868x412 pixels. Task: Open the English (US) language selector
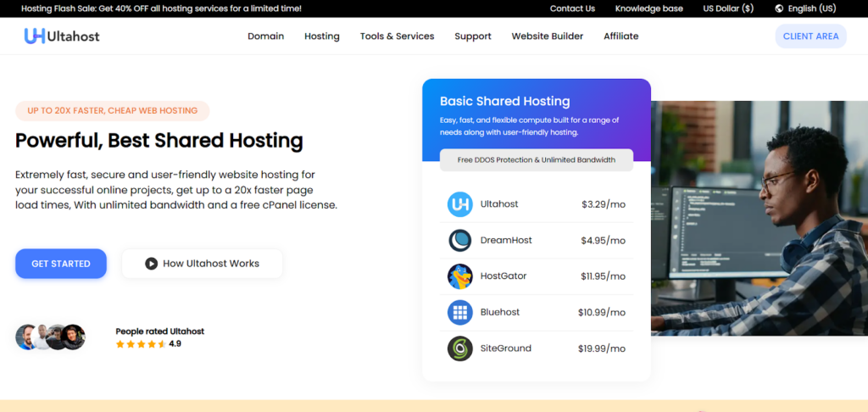[x=811, y=8]
